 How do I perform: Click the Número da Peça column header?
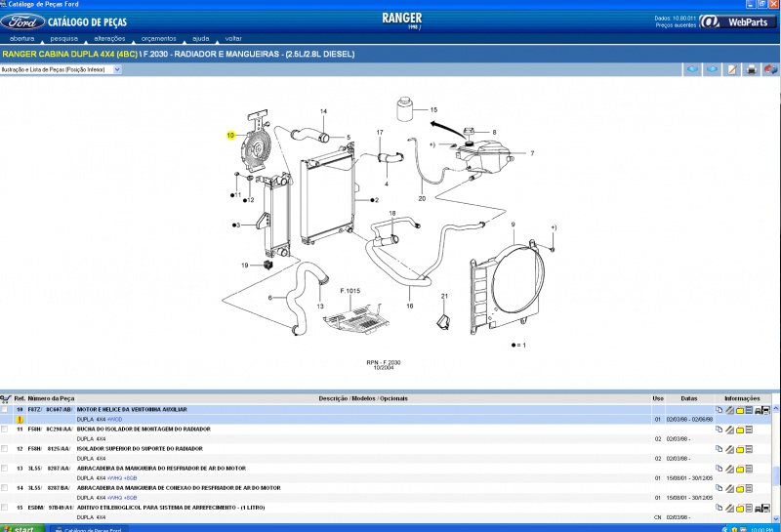(51, 398)
